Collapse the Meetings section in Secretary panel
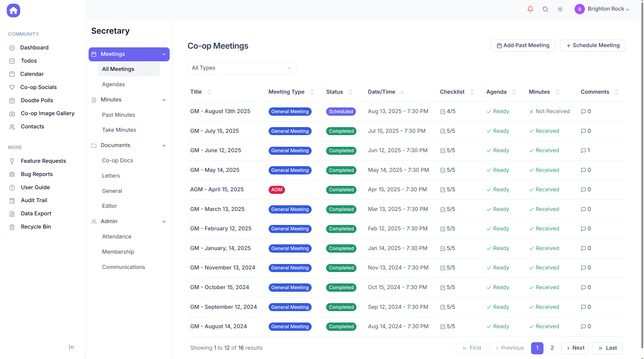Screen dimensions: 644x359 [164, 54]
